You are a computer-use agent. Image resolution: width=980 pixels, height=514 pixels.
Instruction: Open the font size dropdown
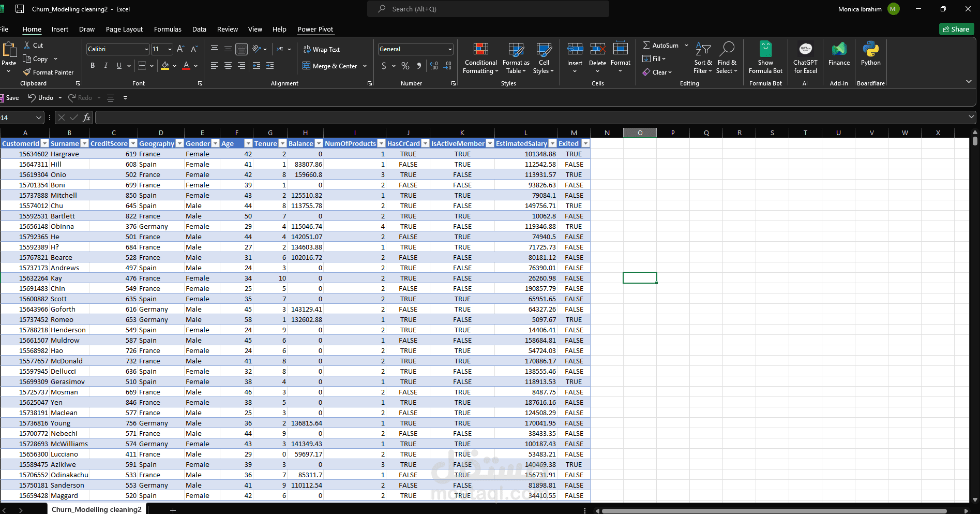pyautogui.click(x=170, y=49)
